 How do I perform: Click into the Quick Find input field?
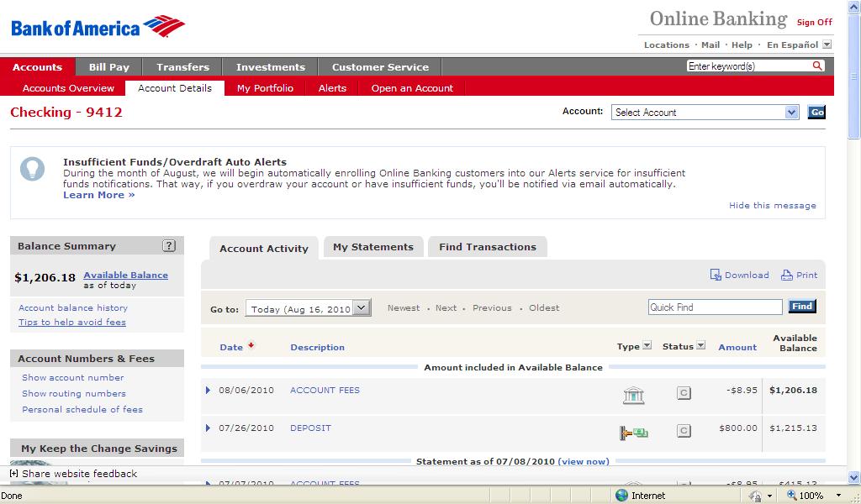click(x=714, y=307)
